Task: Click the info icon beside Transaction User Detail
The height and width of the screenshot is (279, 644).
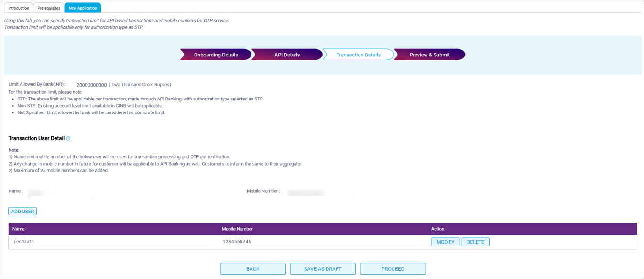Action: (x=68, y=139)
